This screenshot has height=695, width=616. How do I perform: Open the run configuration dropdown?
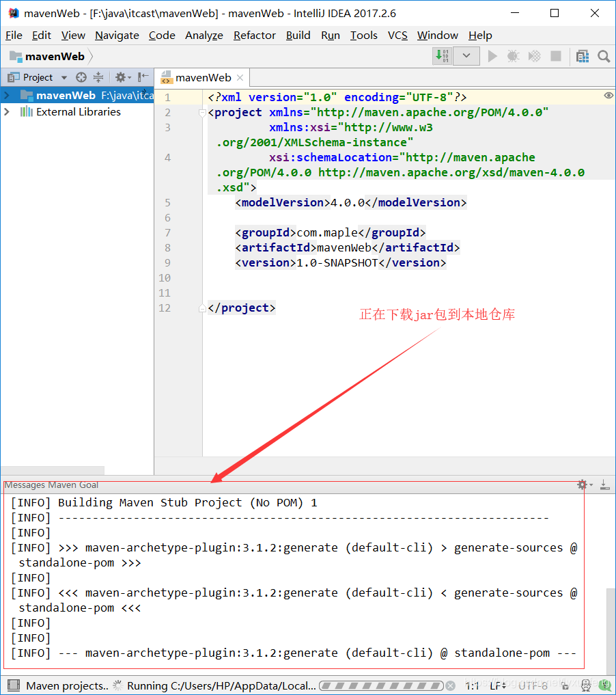(x=466, y=56)
